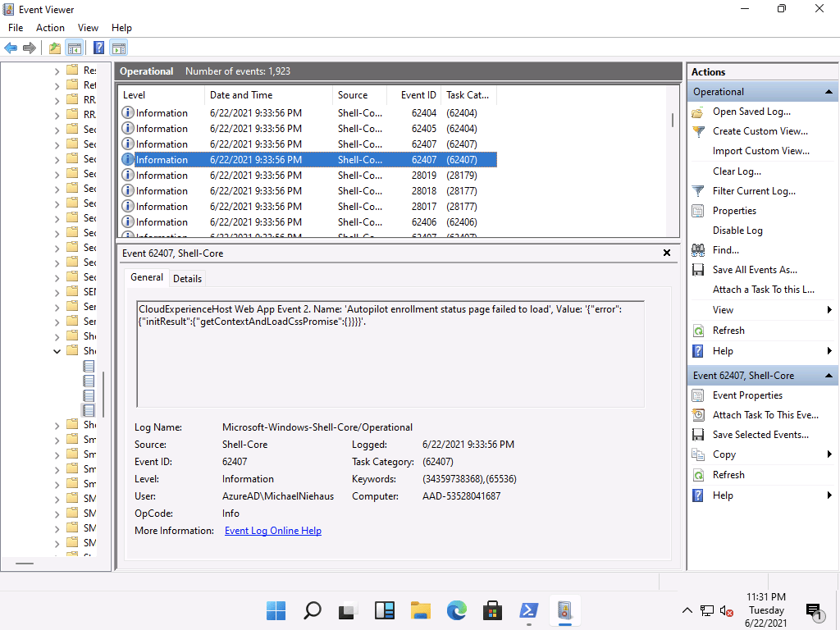The height and width of the screenshot is (630, 840).
Task: Click the Find binoculars icon
Action: pos(698,250)
